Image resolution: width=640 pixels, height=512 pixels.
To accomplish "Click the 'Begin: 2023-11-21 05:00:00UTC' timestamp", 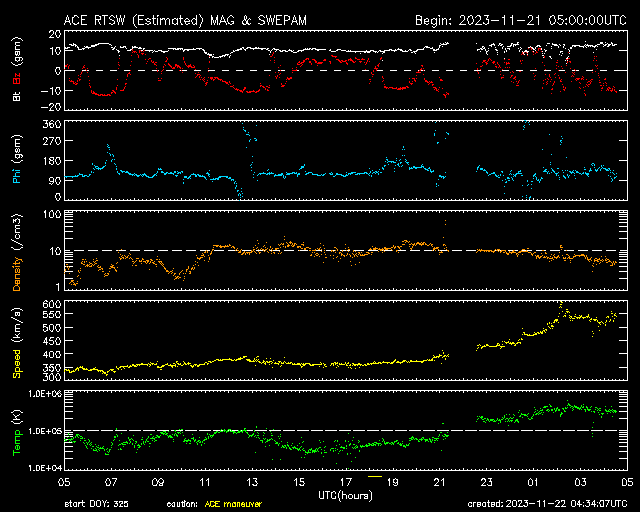I will (521, 20).
